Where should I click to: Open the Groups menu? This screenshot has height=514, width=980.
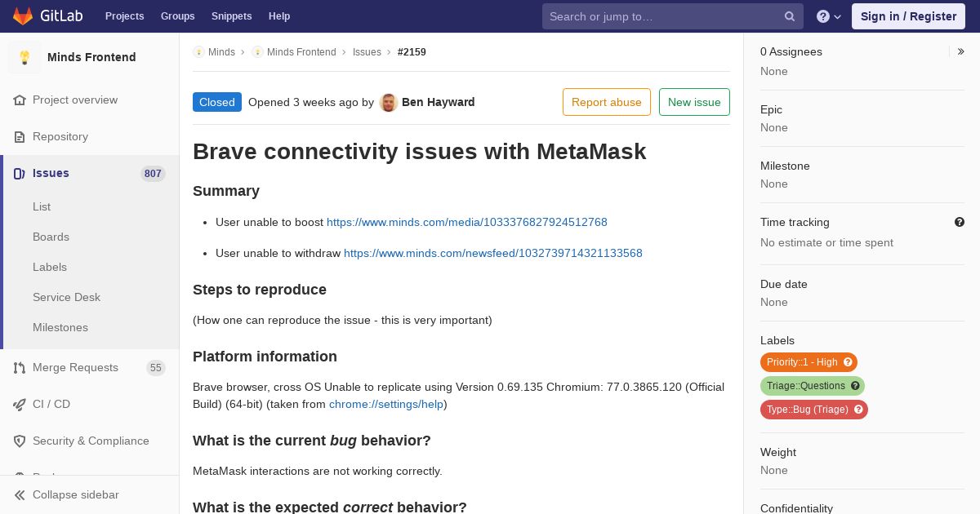coord(178,16)
